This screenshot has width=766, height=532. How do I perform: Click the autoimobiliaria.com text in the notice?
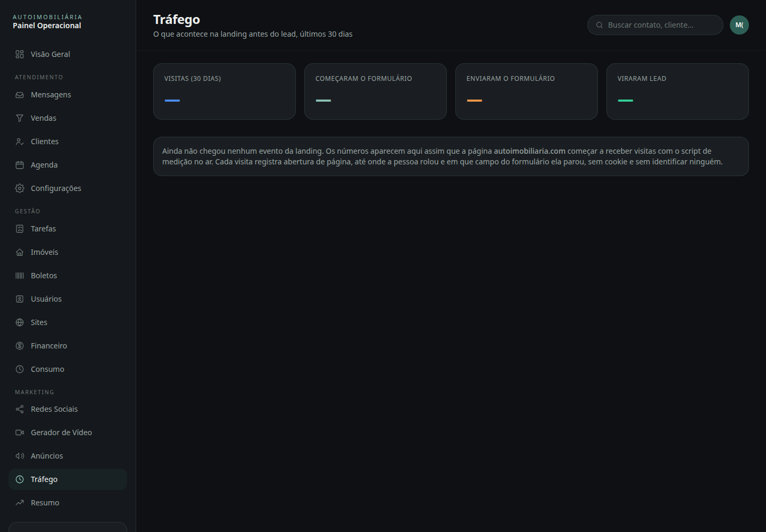(x=529, y=151)
